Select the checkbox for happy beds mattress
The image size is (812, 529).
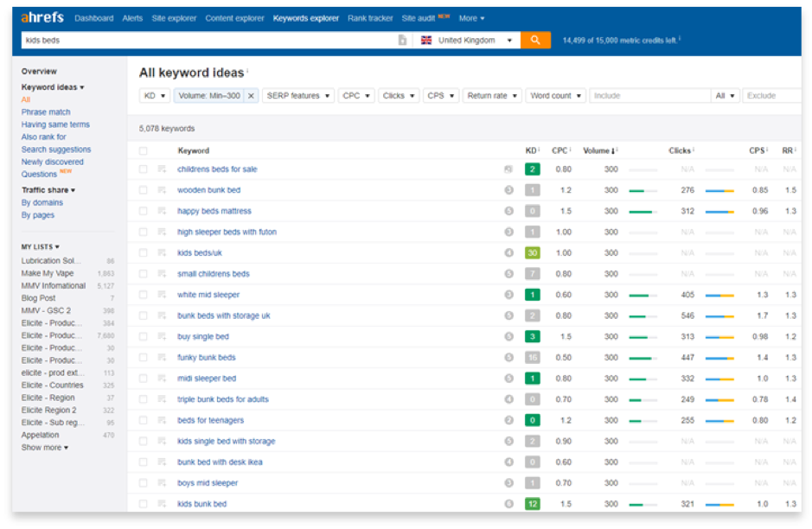pos(143,211)
